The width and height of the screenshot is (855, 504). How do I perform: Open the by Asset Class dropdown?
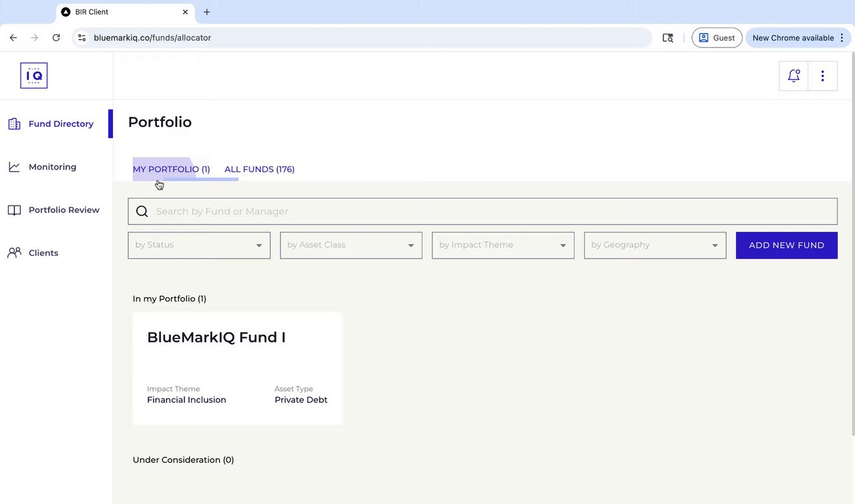(351, 245)
